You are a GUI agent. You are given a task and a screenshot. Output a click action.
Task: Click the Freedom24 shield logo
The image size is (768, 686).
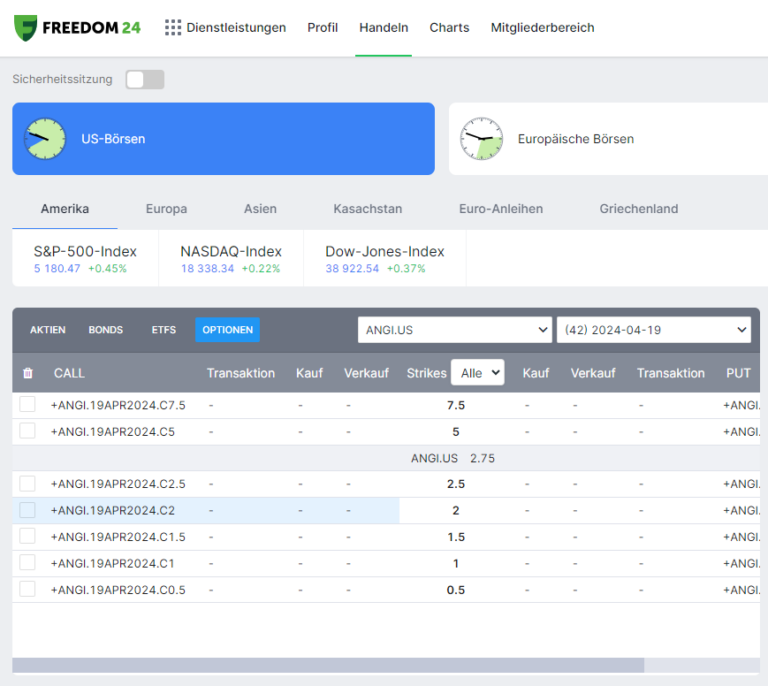25,27
